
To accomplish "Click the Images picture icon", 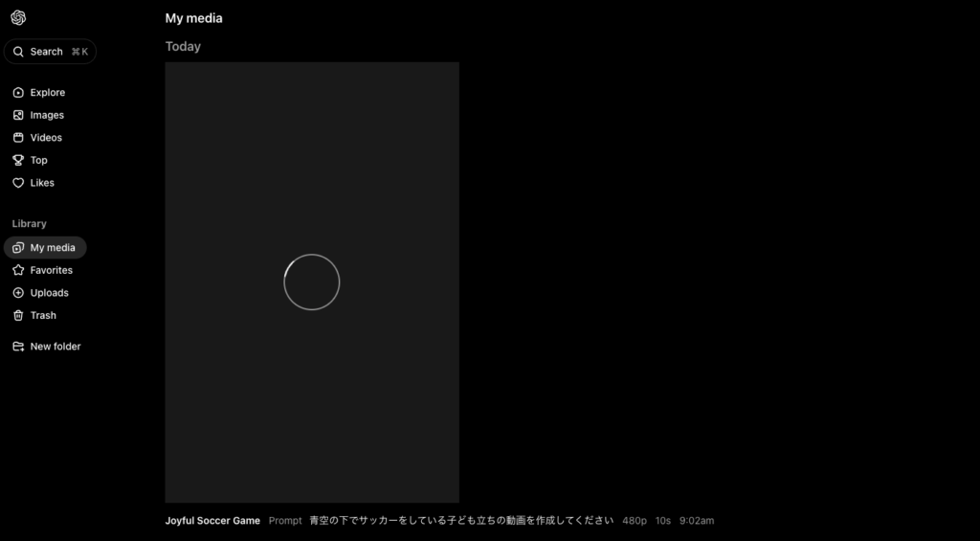I will click(x=18, y=115).
